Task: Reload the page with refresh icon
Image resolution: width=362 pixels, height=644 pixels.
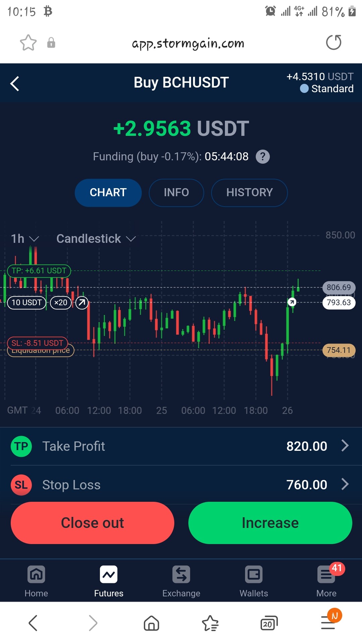Action: pos(334,42)
